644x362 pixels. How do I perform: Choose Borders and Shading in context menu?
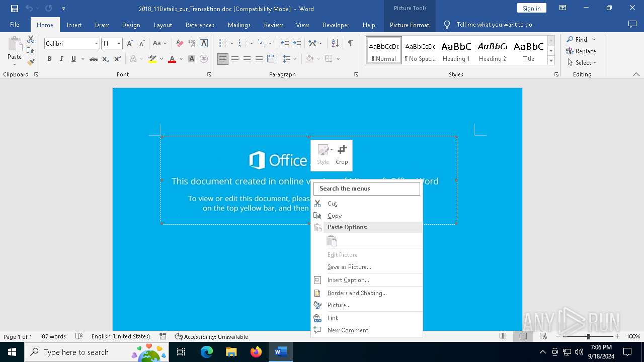(x=367, y=293)
